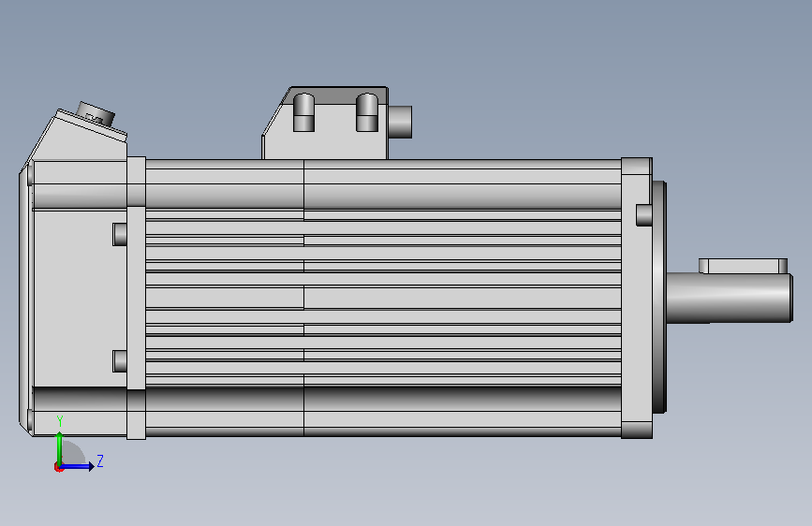The image size is (812, 526).
Task: Select the key on the output shaft
Action: pyautogui.click(x=743, y=266)
